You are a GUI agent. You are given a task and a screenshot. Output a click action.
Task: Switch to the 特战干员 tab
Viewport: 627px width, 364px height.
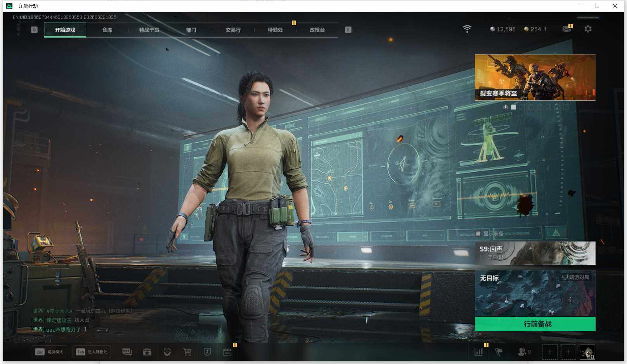pos(149,30)
